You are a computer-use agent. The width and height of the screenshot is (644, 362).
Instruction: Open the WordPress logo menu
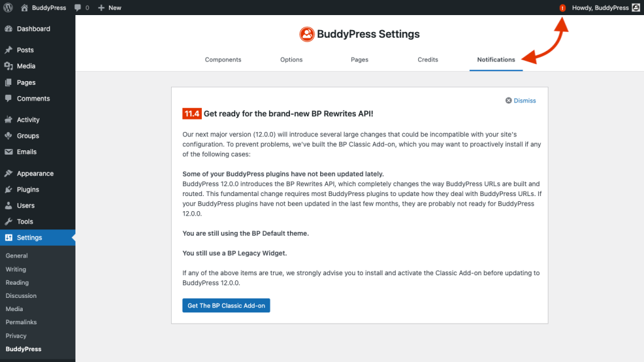(8, 8)
